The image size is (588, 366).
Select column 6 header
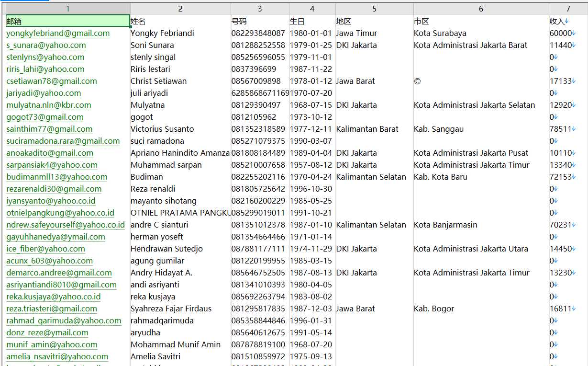point(481,9)
